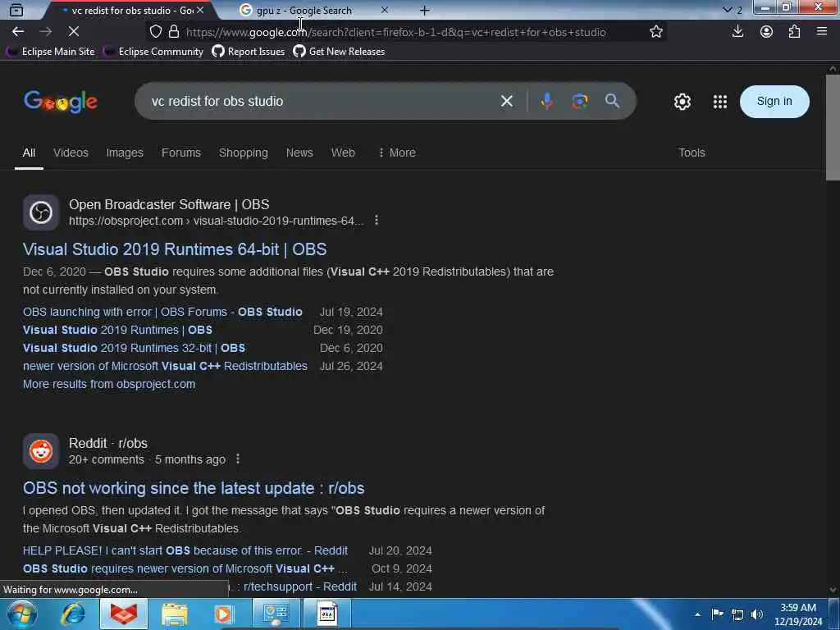The width and height of the screenshot is (840, 630).
Task: Switch to the gpu z Google Search tab
Action: pos(304,10)
